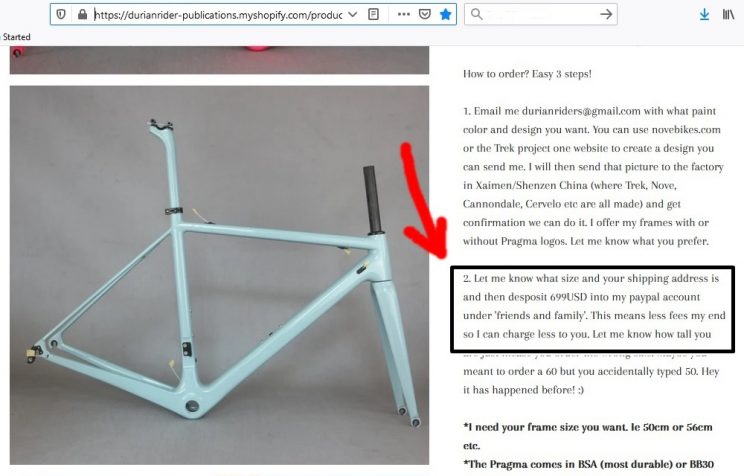Image resolution: width=744 pixels, height=476 pixels.
Task: Click the 'How to order? Easy 3 steps!' heading
Action: coord(527,74)
